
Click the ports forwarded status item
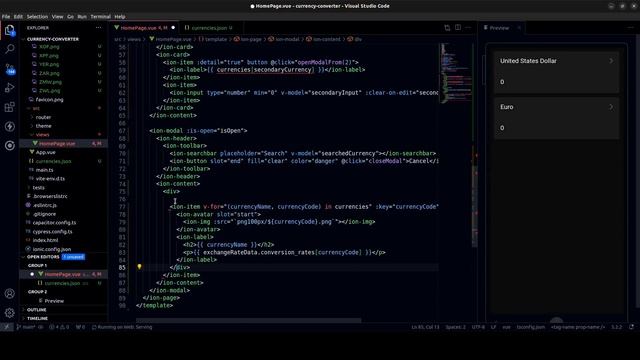[x=80, y=327]
